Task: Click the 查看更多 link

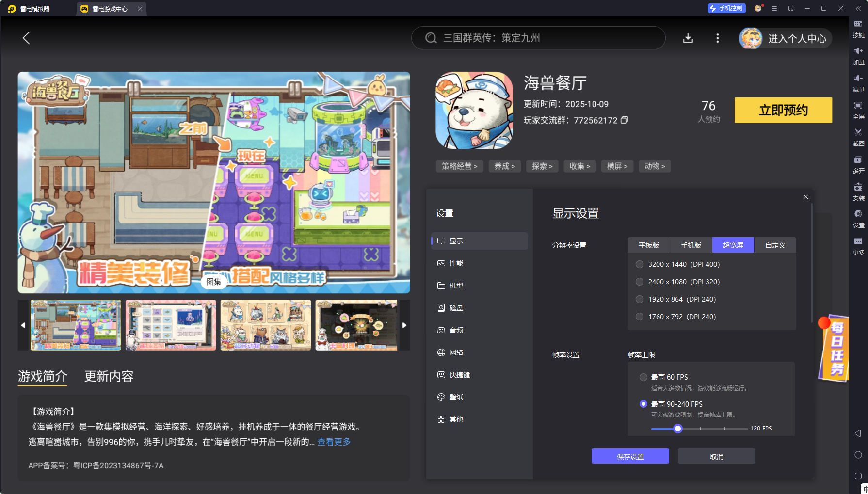Action: point(334,442)
